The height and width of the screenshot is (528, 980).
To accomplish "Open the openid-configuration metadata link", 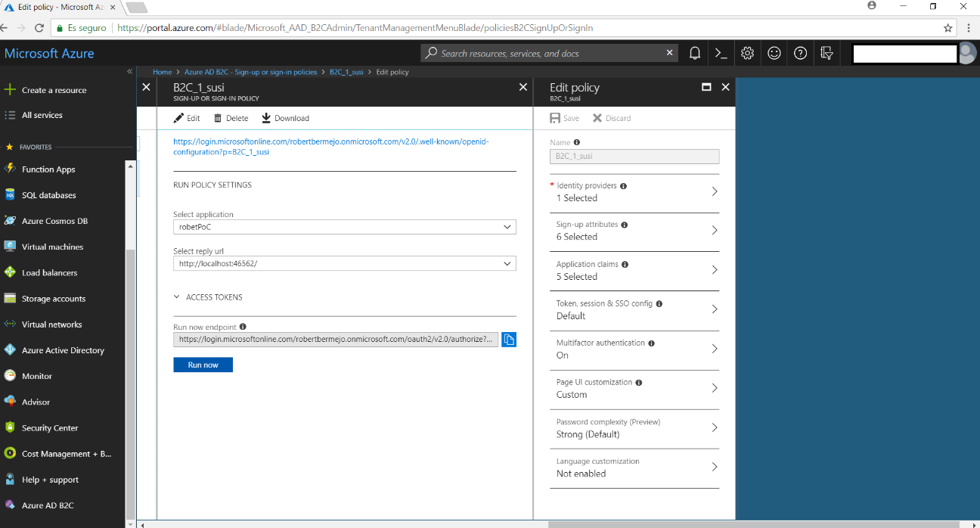I will (x=331, y=146).
